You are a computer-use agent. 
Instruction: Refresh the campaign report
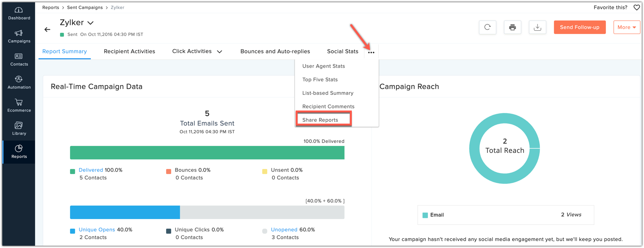click(x=488, y=27)
